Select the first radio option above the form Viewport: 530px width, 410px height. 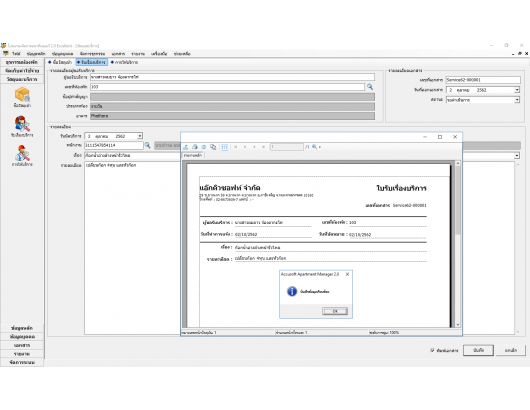[60, 62]
